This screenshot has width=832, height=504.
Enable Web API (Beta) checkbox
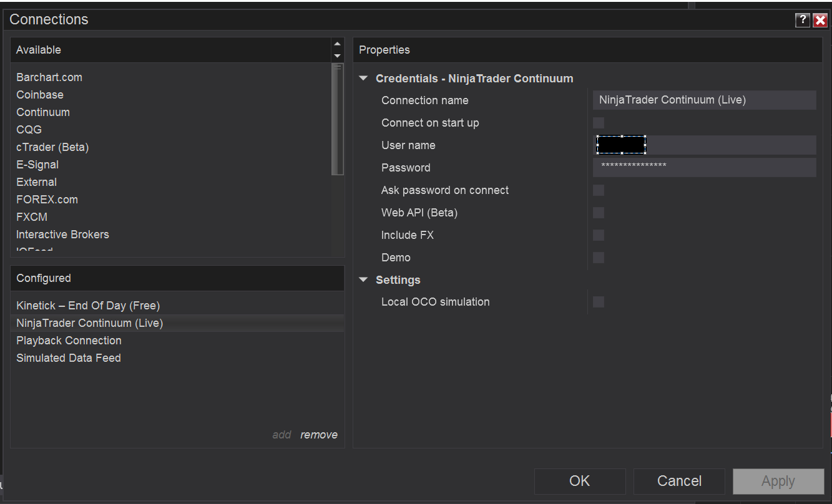pyautogui.click(x=599, y=213)
